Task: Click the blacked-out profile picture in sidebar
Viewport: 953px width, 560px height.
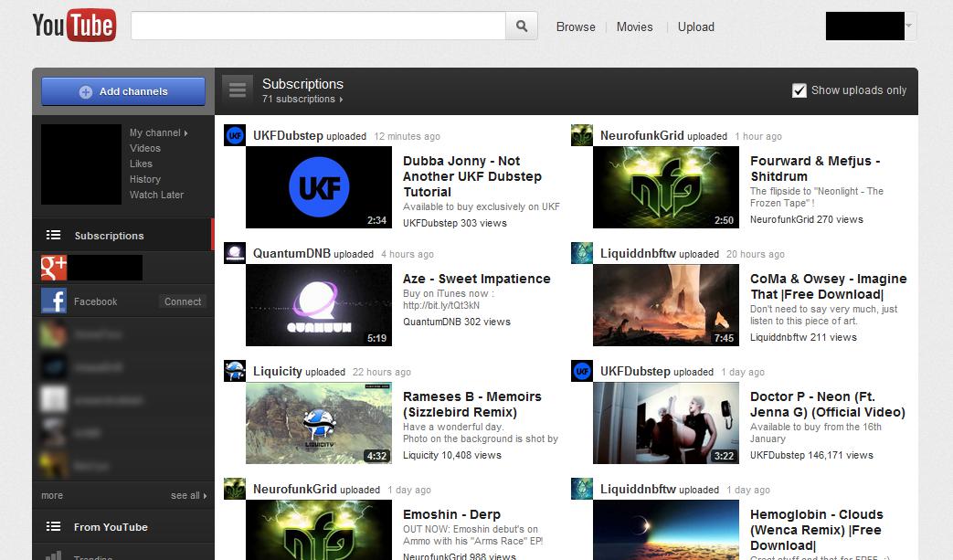Action: click(80, 164)
